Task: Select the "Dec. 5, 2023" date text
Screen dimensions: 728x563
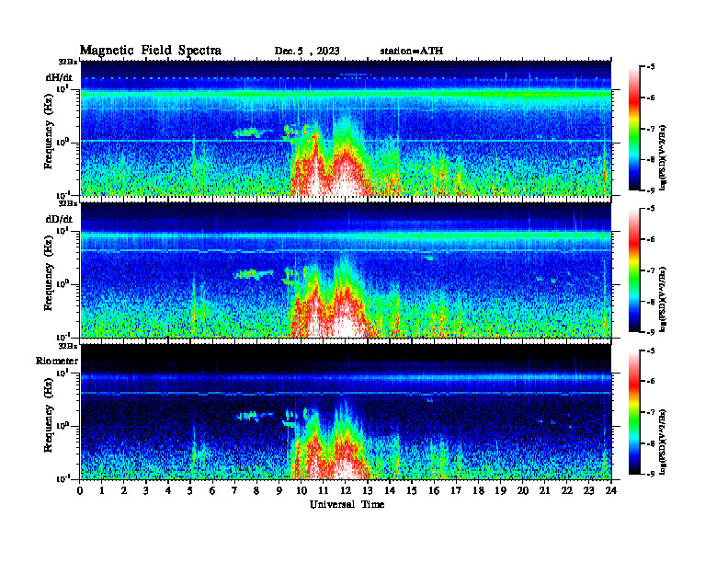Action: [x=307, y=52]
